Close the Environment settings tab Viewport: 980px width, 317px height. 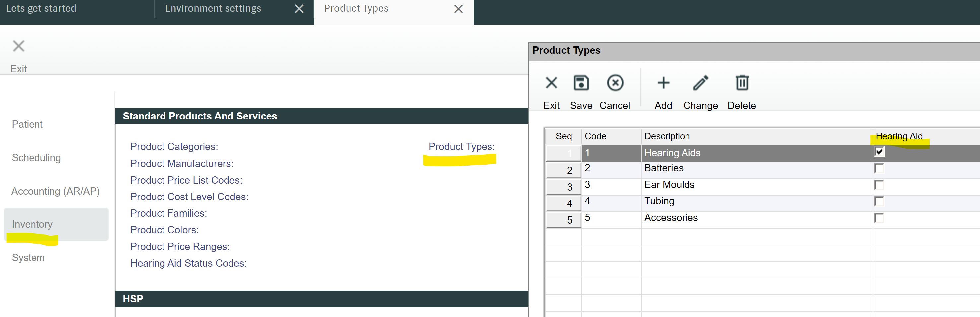coord(299,9)
